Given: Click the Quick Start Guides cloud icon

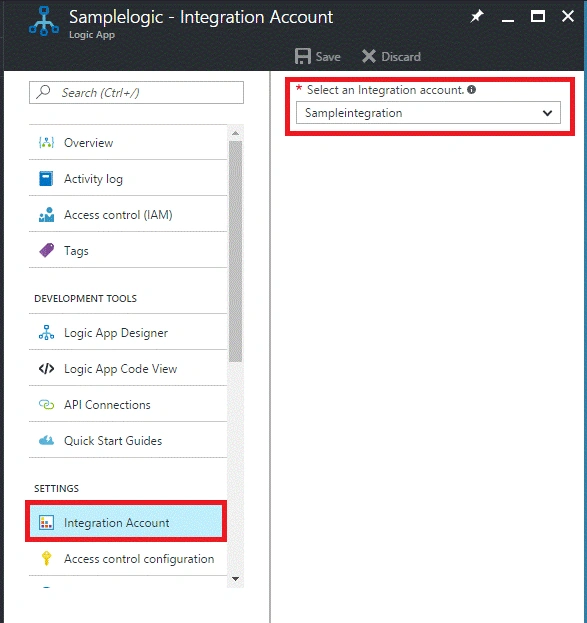Looking at the screenshot, I should tap(46, 440).
